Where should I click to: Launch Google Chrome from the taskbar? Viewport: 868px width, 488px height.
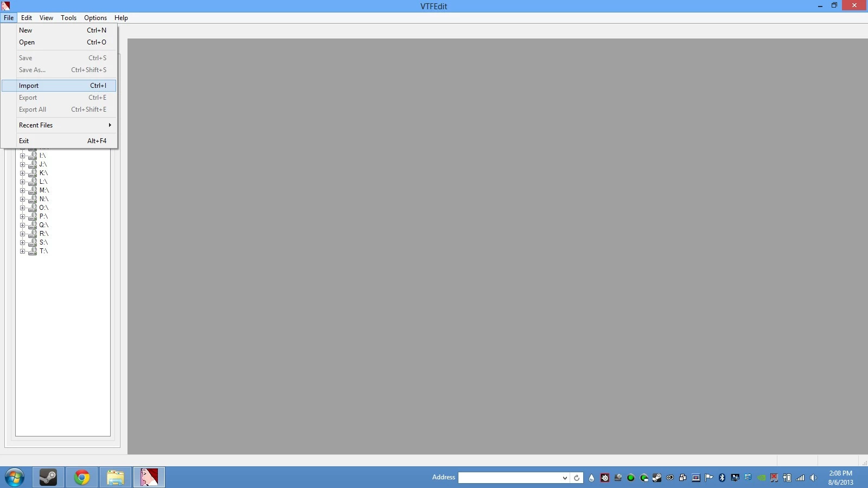point(82,477)
